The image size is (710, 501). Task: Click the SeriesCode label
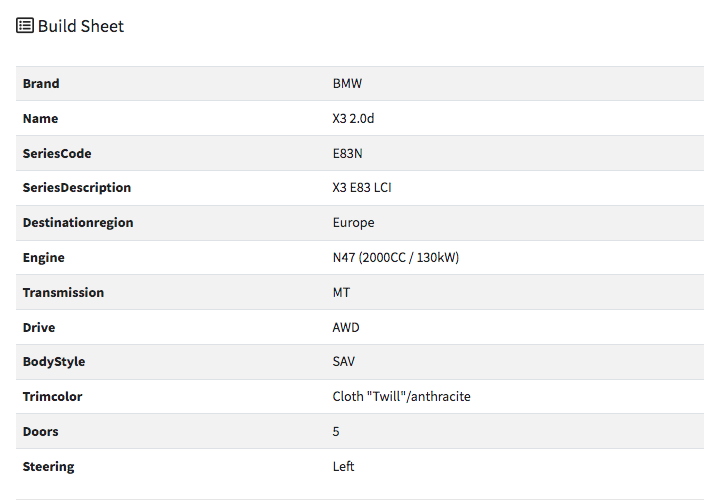coord(57,154)
